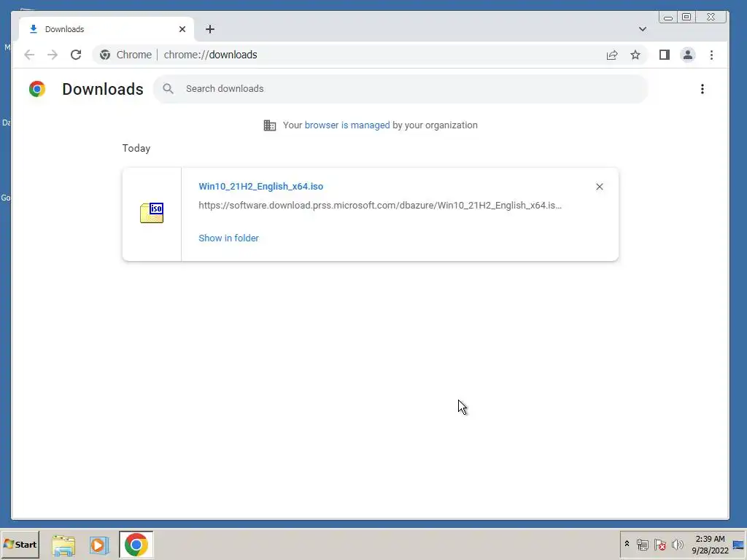Reload the Downloads page

pos(76,55)
